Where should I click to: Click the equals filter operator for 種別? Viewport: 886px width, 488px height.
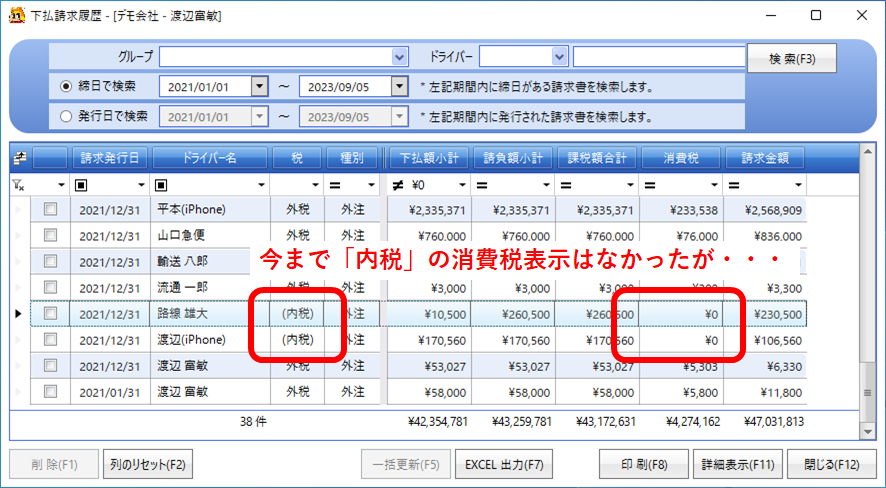click(337, 185)
